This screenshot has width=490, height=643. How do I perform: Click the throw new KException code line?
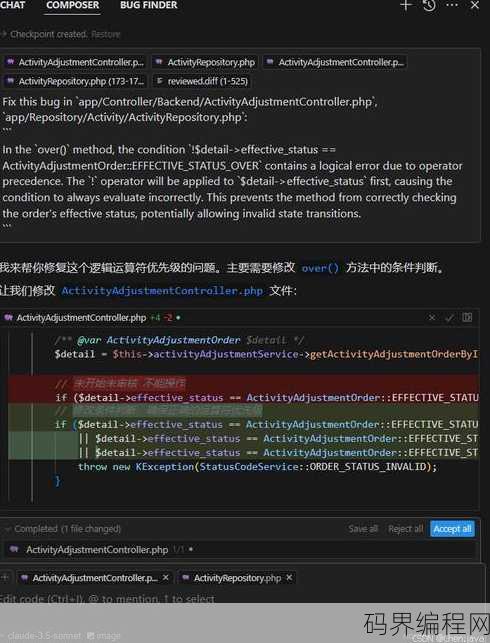(258, 467)
